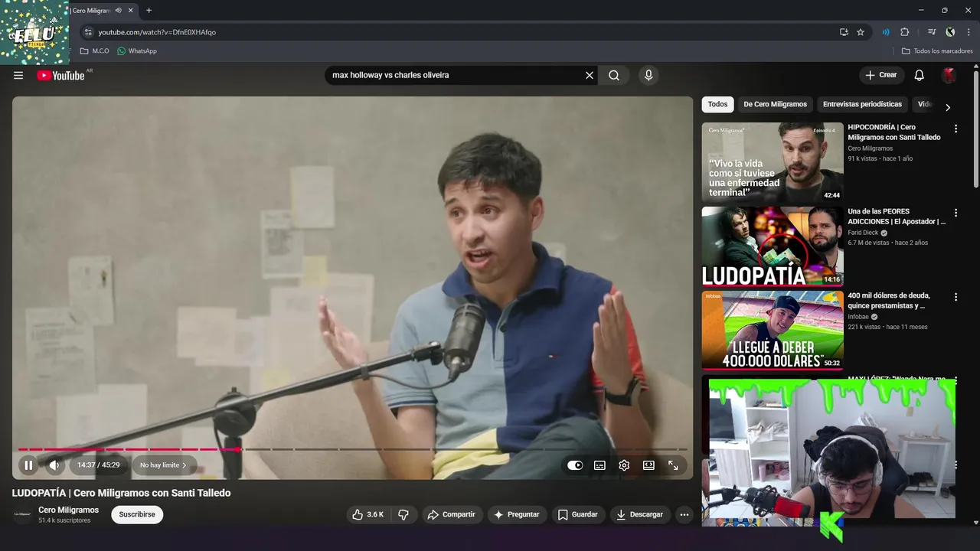
Task: Open the HIPOCONDRÍA video thumbnail
Action: (x=773, y=162)
